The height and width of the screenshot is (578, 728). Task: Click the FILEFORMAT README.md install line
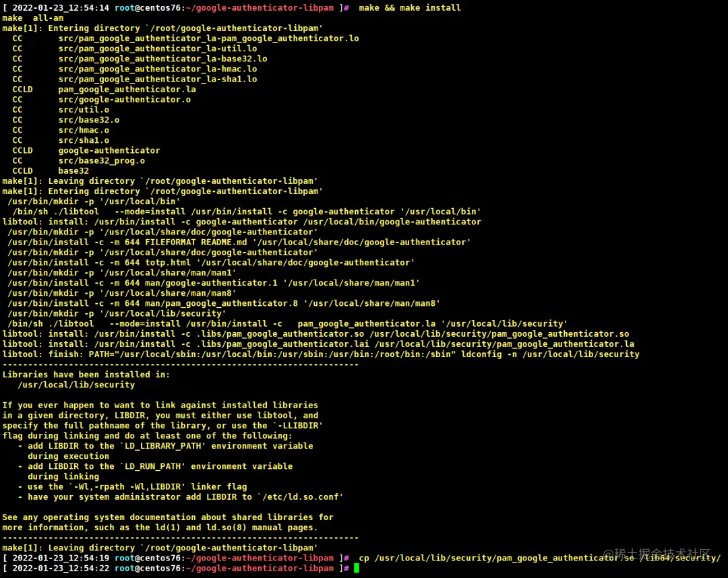[x=239, y=243]
